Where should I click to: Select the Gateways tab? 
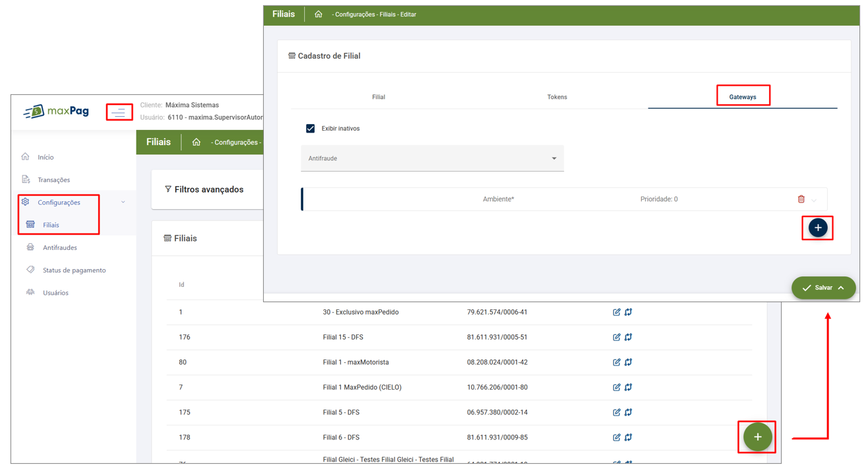point(742,97)
